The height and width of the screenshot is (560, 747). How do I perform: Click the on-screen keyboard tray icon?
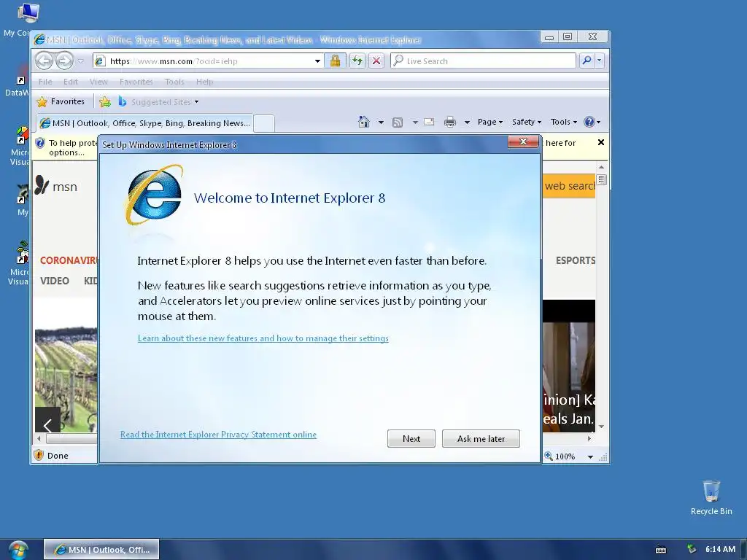(661, 550)
